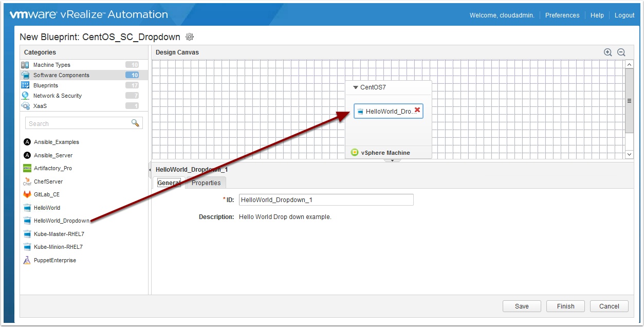Viewport: 644px width, 327px height.
Task: Click the Machine Types category icon
Action: click(25, 65)
